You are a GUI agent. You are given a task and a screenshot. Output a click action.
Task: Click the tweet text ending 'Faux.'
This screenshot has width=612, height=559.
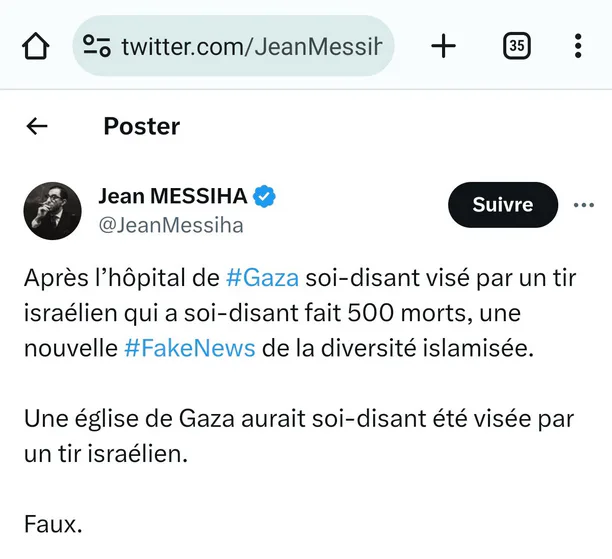point(53,524)
